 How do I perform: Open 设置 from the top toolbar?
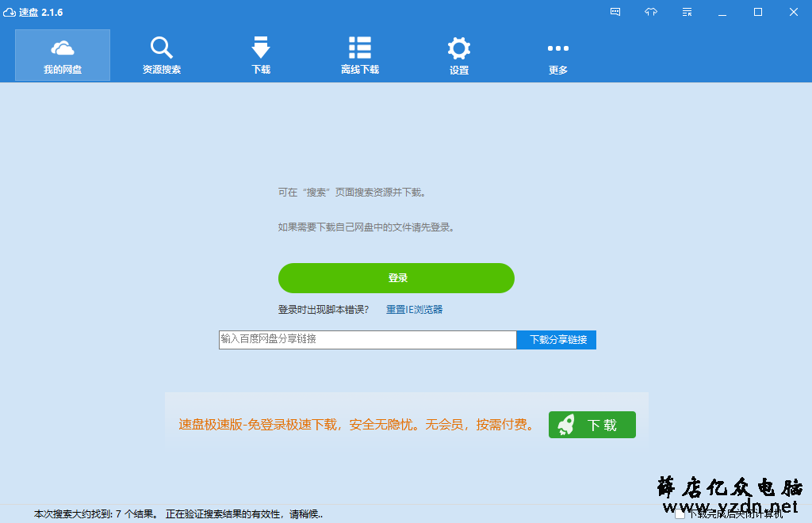(459, 55)
